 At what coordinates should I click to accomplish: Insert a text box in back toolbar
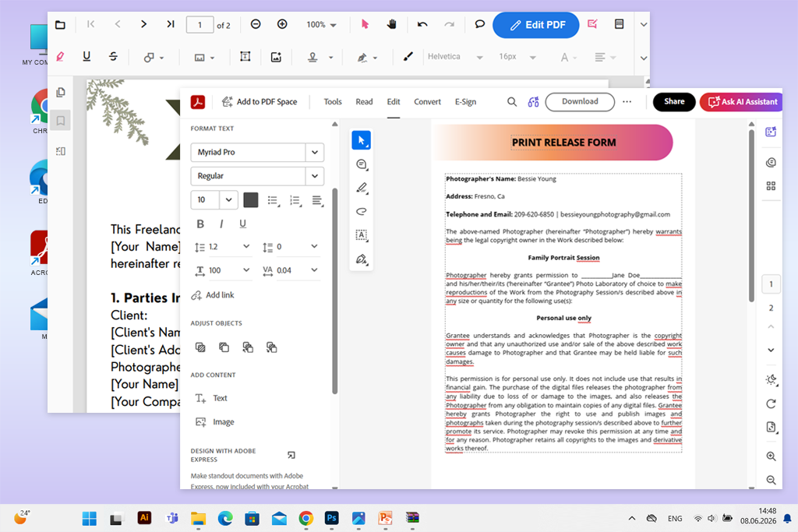click(245, 56)
